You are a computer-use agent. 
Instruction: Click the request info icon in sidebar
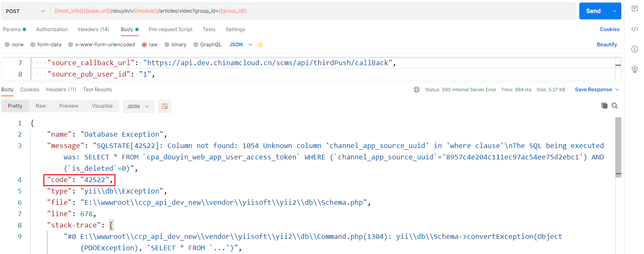(x=634, y=49)
